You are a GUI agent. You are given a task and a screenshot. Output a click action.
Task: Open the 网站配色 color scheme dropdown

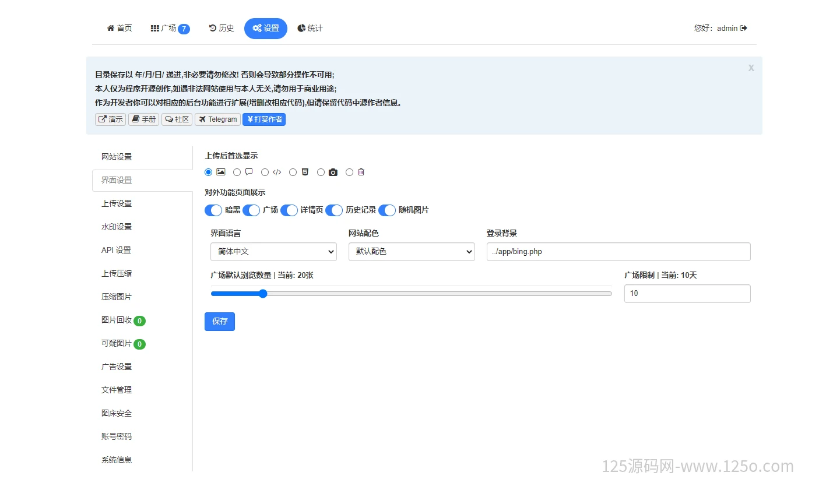(x=412, y=252)
